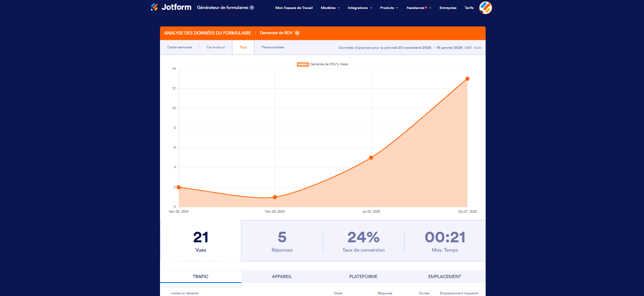Switch to the EMPLACEMENT tab

pos(445,276)
